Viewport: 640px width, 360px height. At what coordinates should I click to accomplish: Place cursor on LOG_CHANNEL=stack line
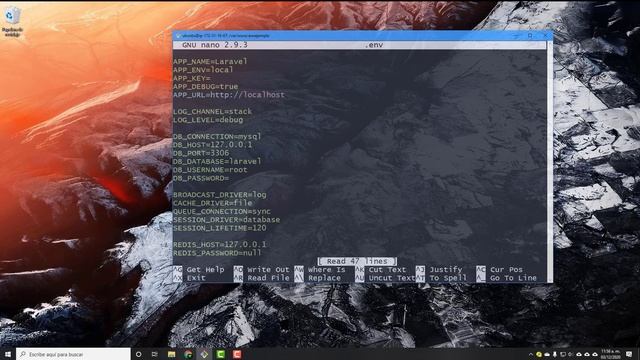[x=212, y=111]
